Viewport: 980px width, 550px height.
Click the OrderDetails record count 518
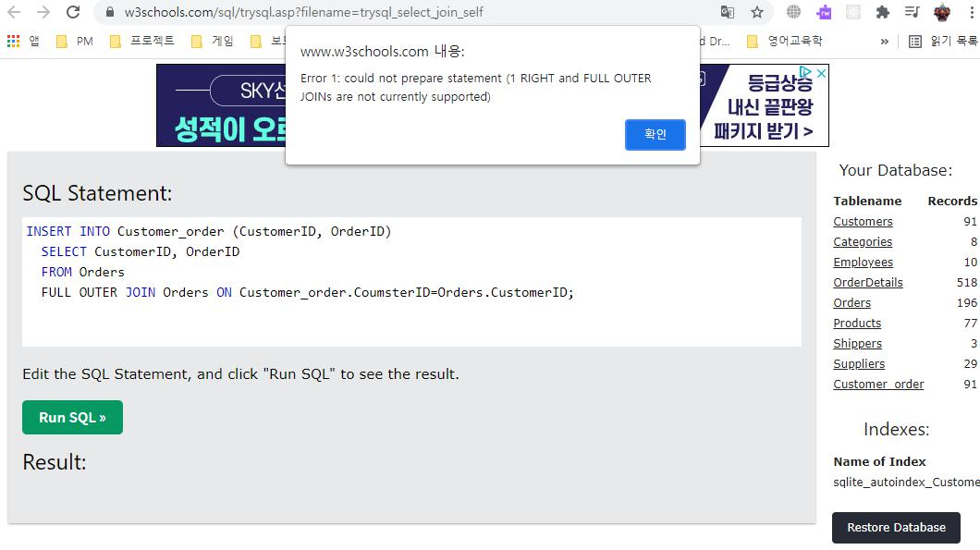[x=966, y=283]
